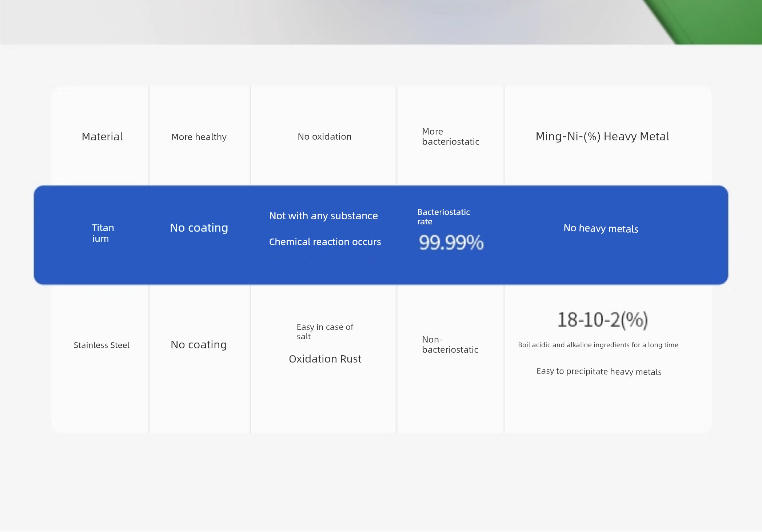This screenshot has width=762, height=532.
Task: Click the More healthy column header
Action: (199, 137)
